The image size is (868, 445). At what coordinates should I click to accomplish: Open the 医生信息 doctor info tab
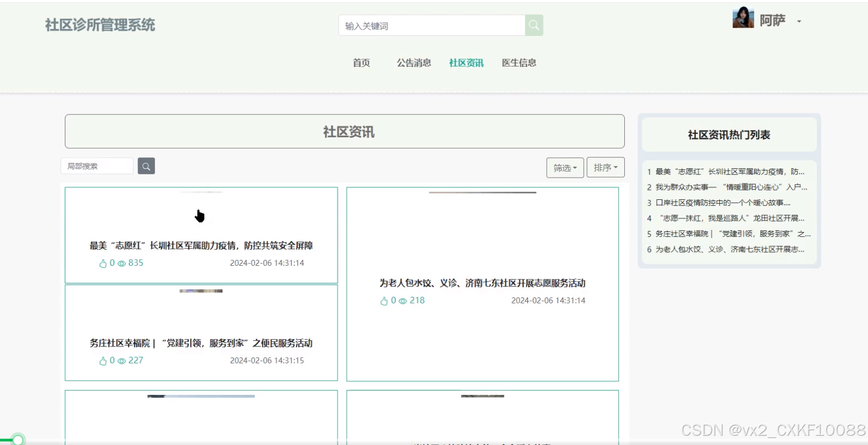tap(519, 63)
